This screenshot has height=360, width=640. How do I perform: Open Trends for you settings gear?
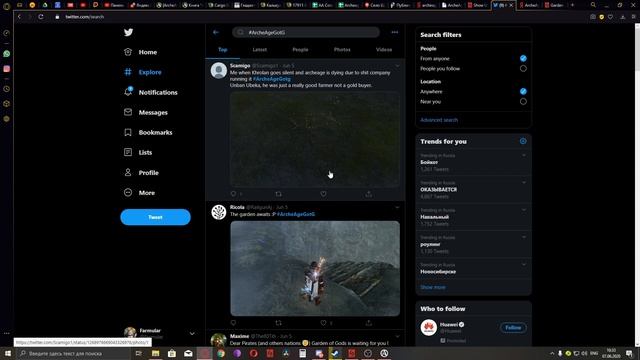(523, 141)
